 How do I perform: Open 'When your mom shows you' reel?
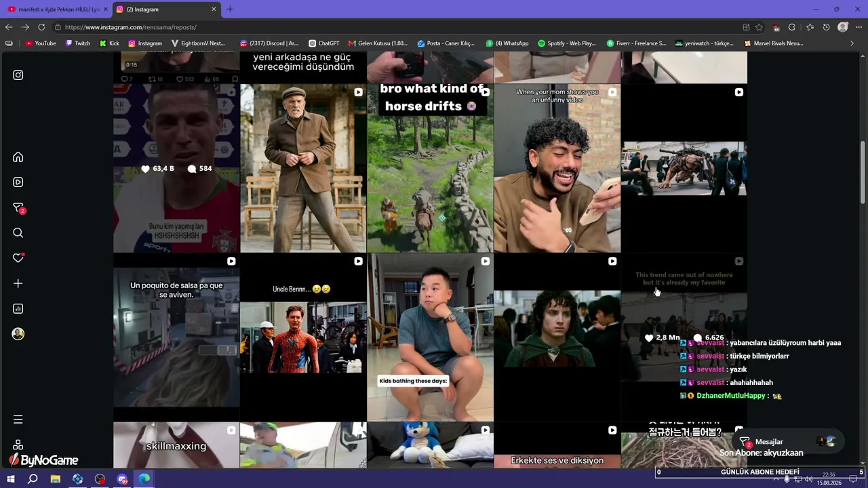coord(557,168)
